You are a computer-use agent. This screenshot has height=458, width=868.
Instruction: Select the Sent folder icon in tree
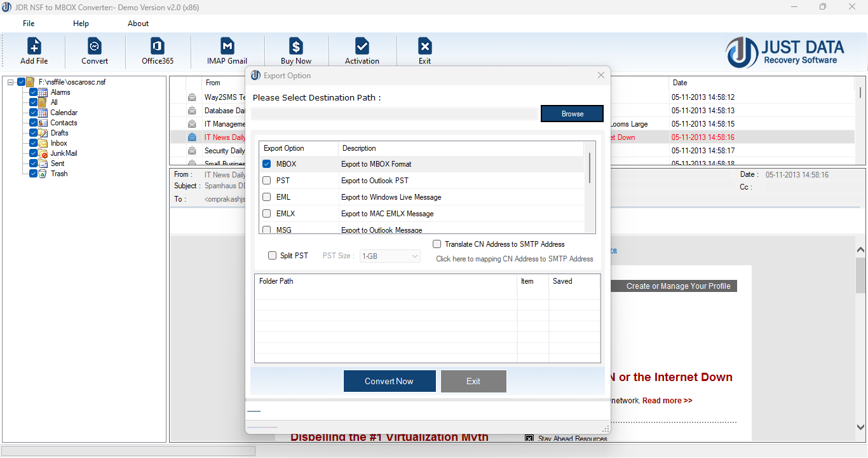tap(43, 163)
